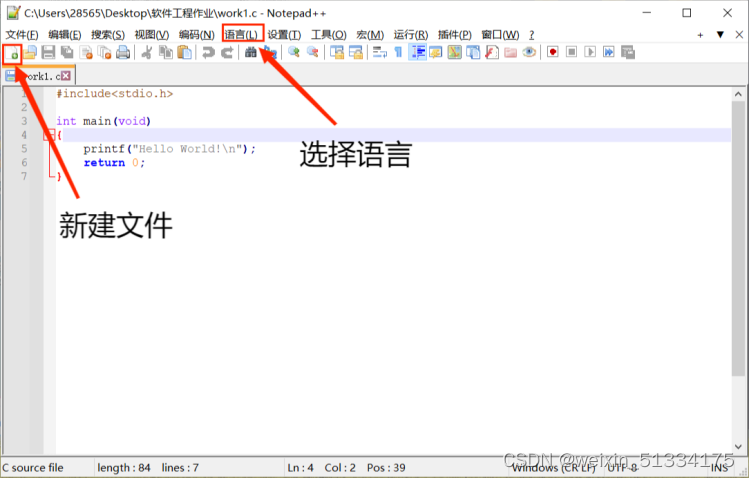Open the Document List panel icon

coord(473,52)
